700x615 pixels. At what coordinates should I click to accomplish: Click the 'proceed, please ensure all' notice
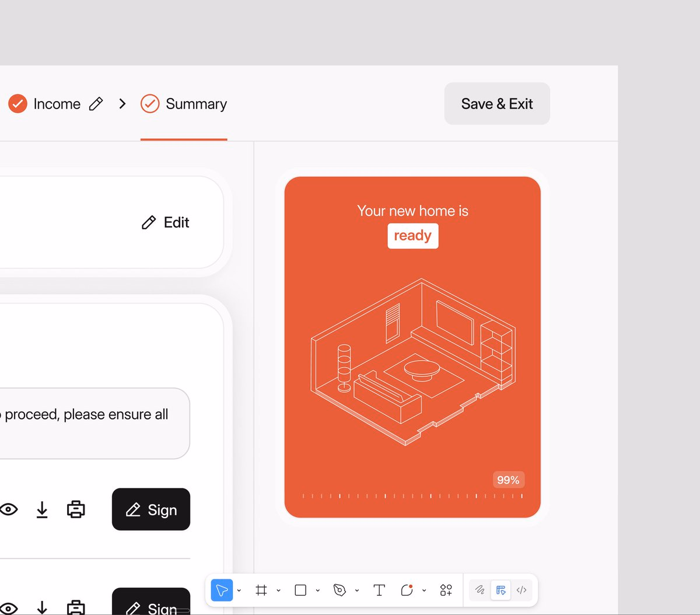[x=86, y=414]
